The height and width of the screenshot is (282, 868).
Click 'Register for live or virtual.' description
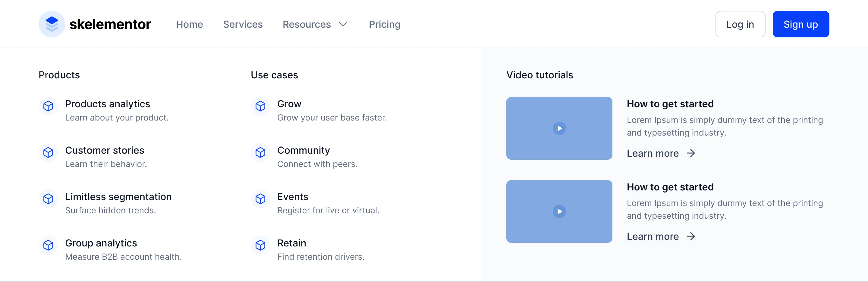coord(328,211)
